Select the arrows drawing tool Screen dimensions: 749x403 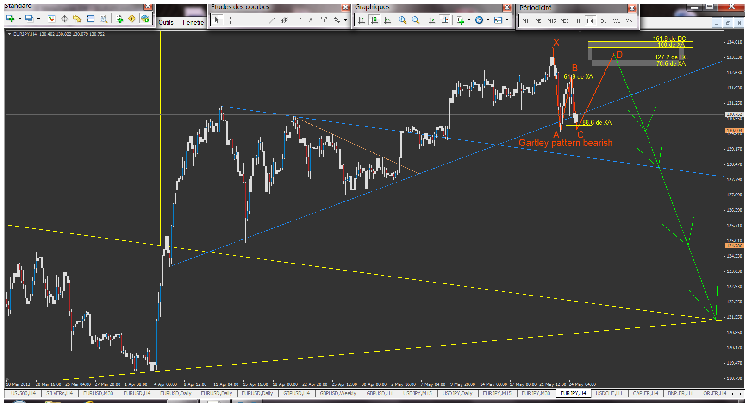(x=337, y=21)
